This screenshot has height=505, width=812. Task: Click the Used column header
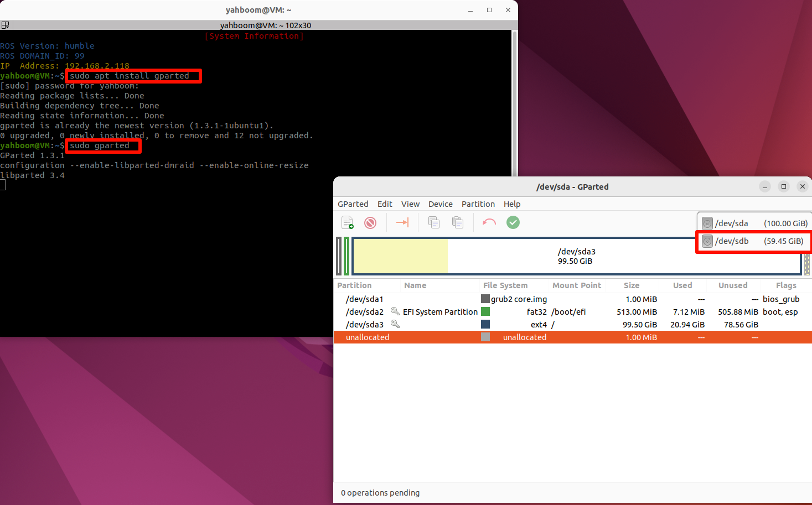tap(682, 285)
